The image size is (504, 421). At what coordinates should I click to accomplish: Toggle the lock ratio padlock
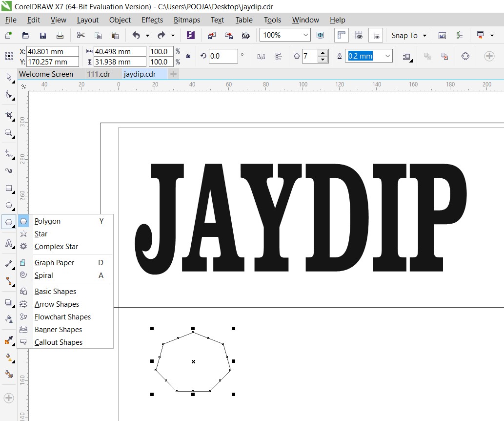pos(188,56)
